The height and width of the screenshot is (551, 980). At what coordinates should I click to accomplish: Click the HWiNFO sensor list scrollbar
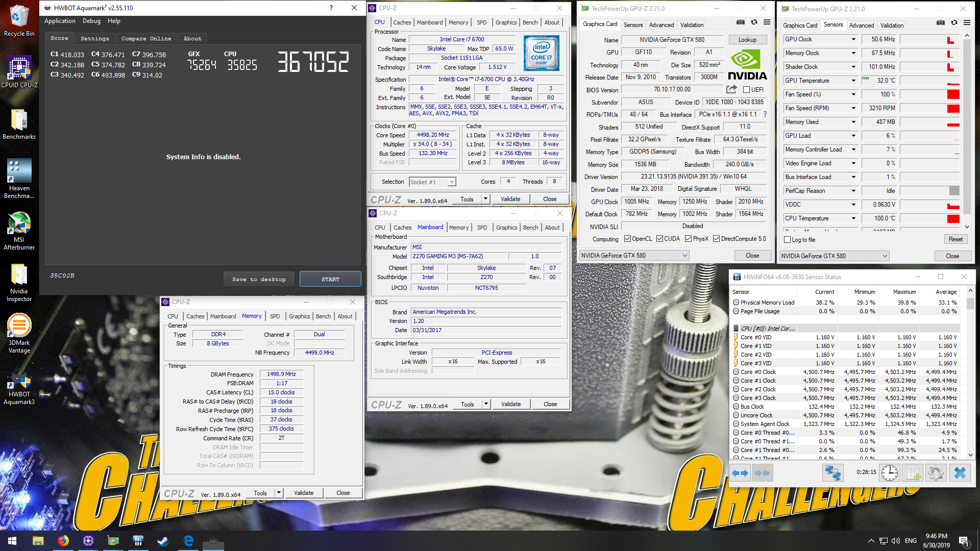click(x=970, y=372)
